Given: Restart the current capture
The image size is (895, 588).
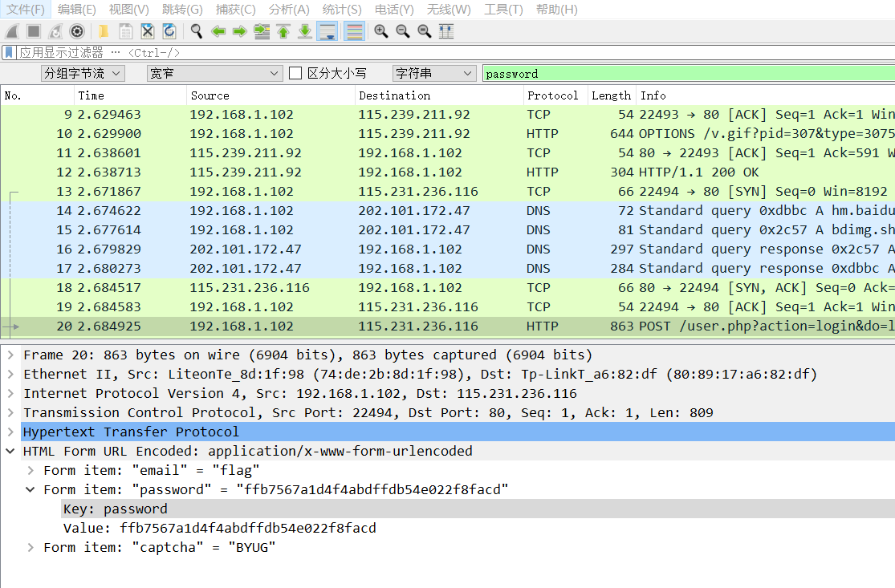Looking at the screenshot, I should pyautogui.click(x=55, y=30).
